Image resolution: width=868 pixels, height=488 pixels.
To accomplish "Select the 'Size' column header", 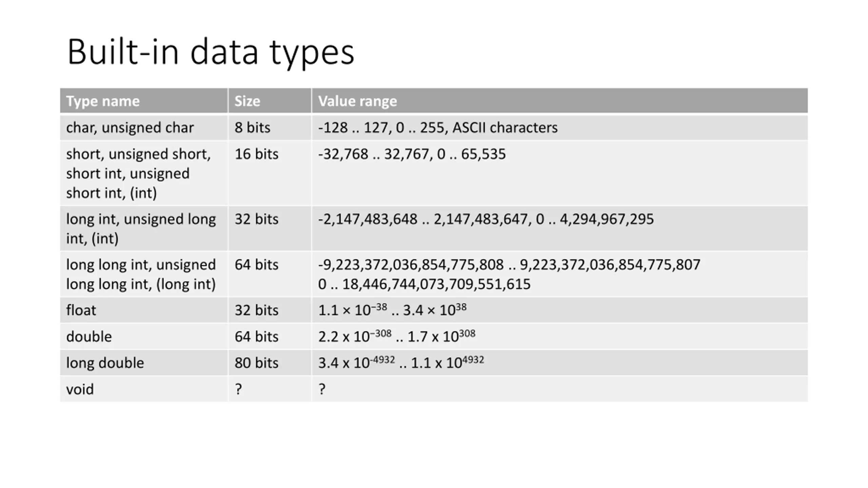I will [270, 101].
